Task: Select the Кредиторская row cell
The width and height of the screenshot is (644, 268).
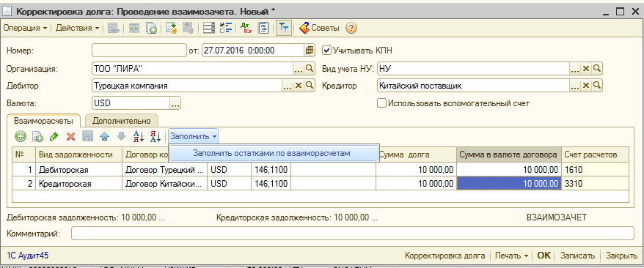Action: click(79, 184)
